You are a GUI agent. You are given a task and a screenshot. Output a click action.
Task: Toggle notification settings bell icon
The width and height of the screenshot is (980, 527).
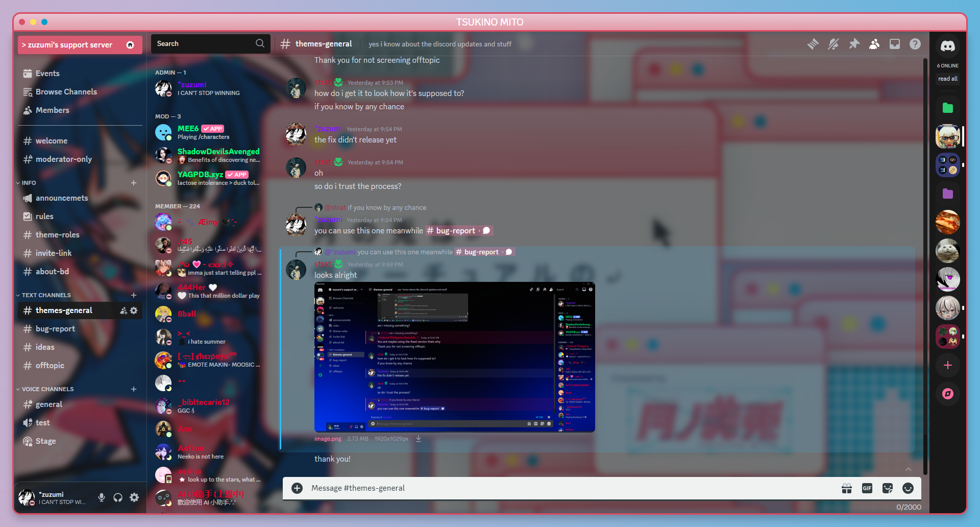pos(834,44)
